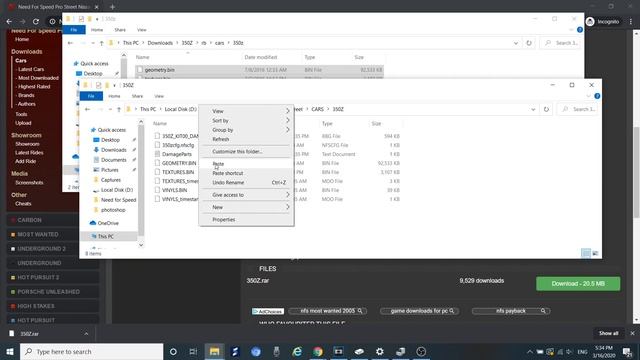Expand the New submenu
This screenshot has height=360, width=640.
pyautogui.click(x=288, y=207)
